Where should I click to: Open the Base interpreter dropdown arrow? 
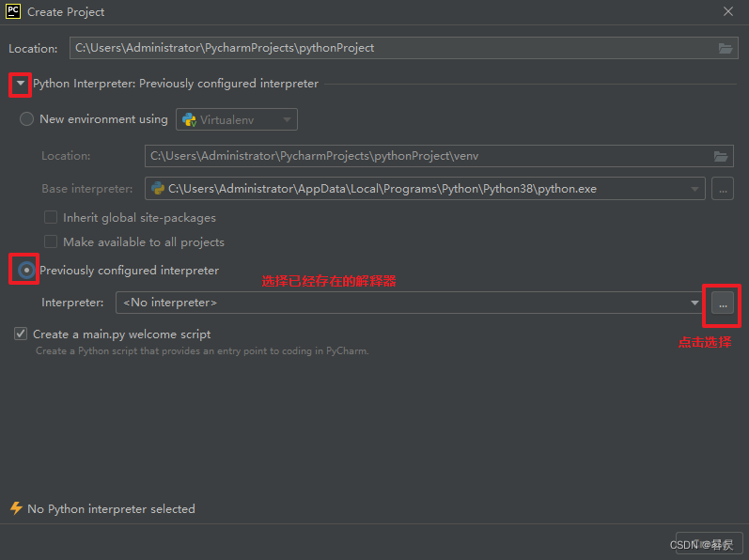[694, 189]
